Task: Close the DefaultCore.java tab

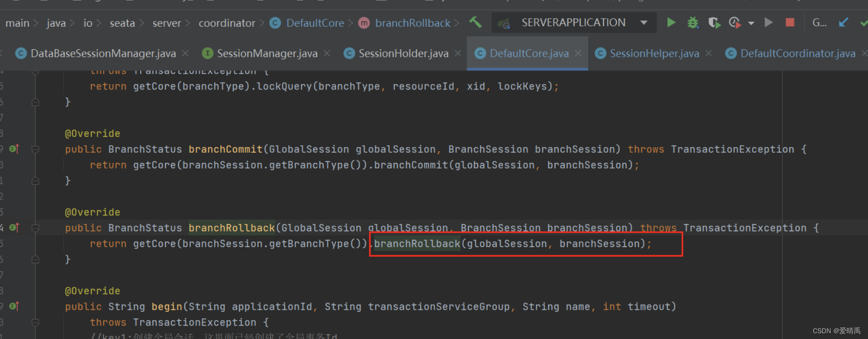Action: click(578, 53)
